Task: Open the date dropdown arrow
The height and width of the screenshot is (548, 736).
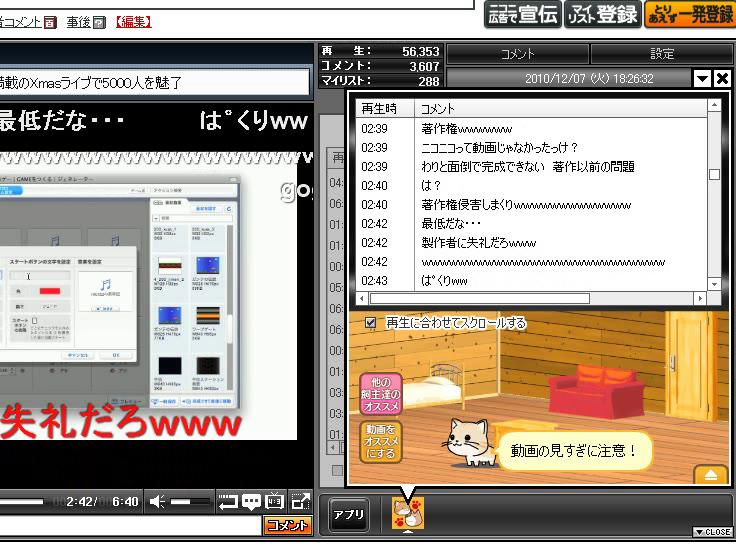Action: click(703, 78)
